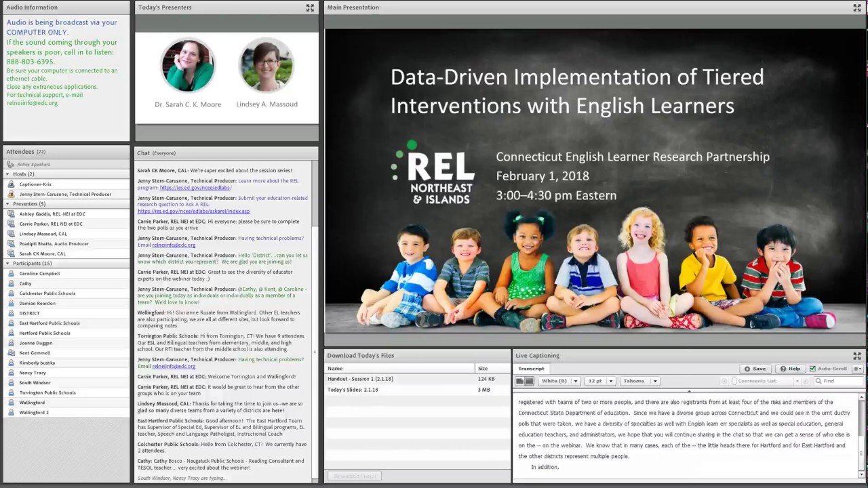The image size is (868, 488).
Task: Toggle the Auto-Scroll checkbox
Action: (812, 369)
